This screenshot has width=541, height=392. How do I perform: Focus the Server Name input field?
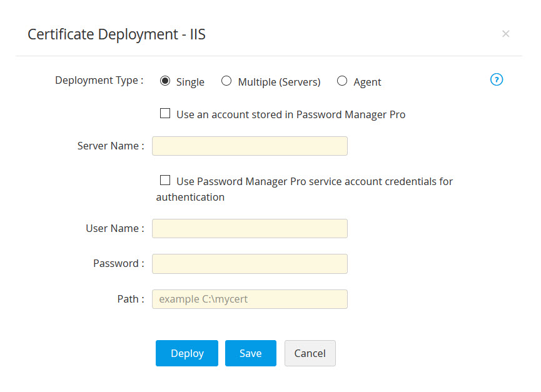[x=250, y=146]
